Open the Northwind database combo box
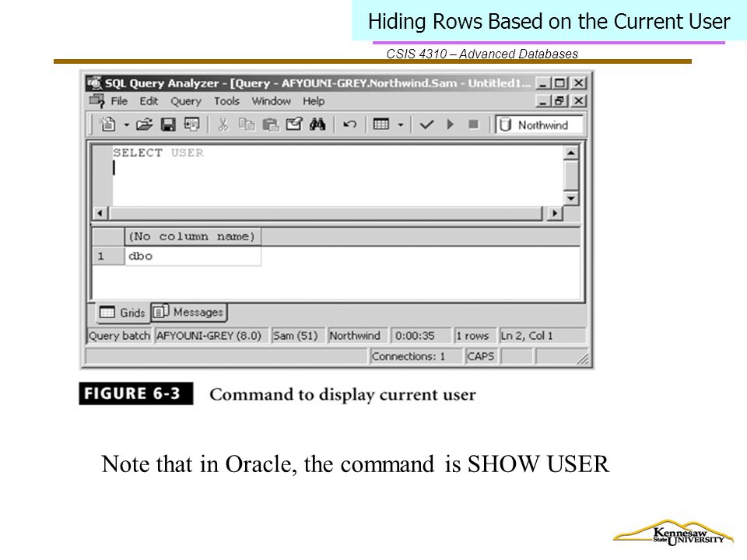 (538, 124)
